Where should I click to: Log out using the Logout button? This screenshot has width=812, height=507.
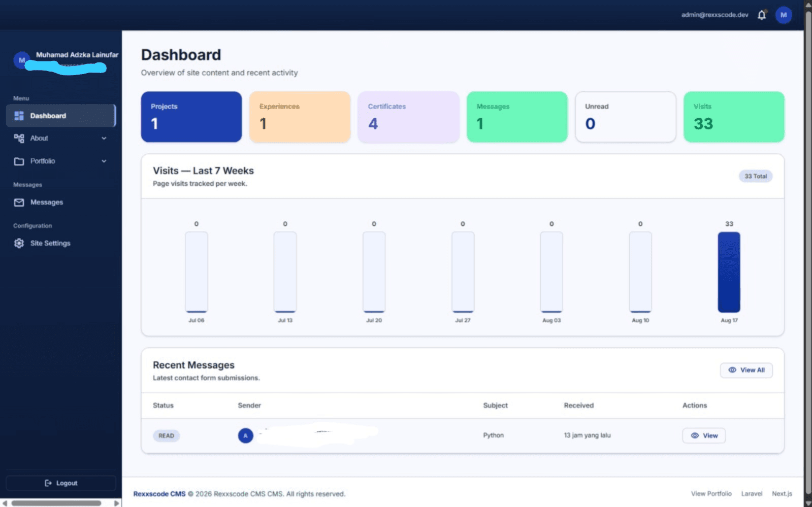click(61, 483)
